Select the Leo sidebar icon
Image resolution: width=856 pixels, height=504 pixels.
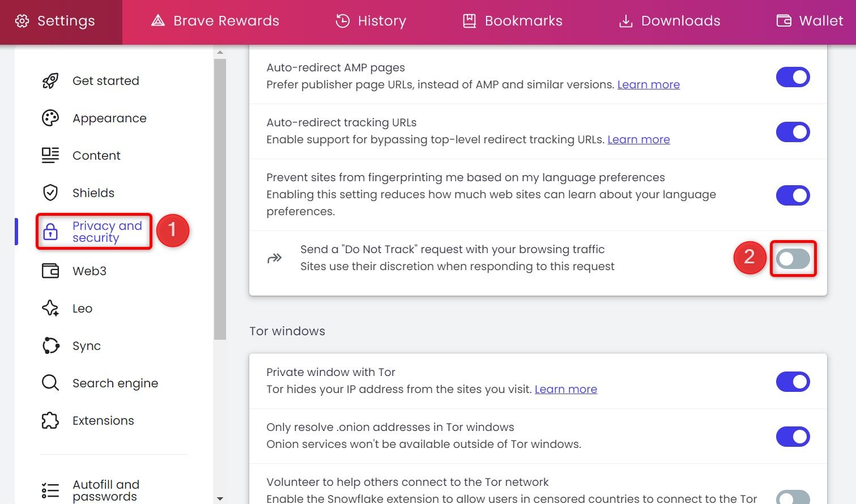click(x=50, y=308)
